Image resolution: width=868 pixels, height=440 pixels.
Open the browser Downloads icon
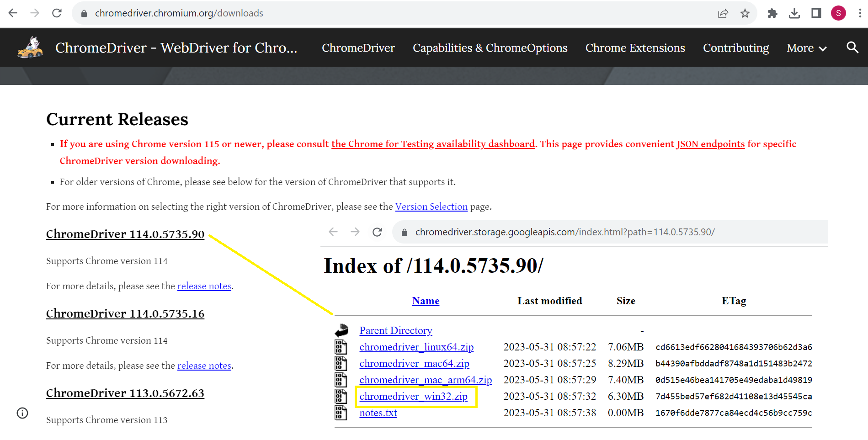pos(794,13)
